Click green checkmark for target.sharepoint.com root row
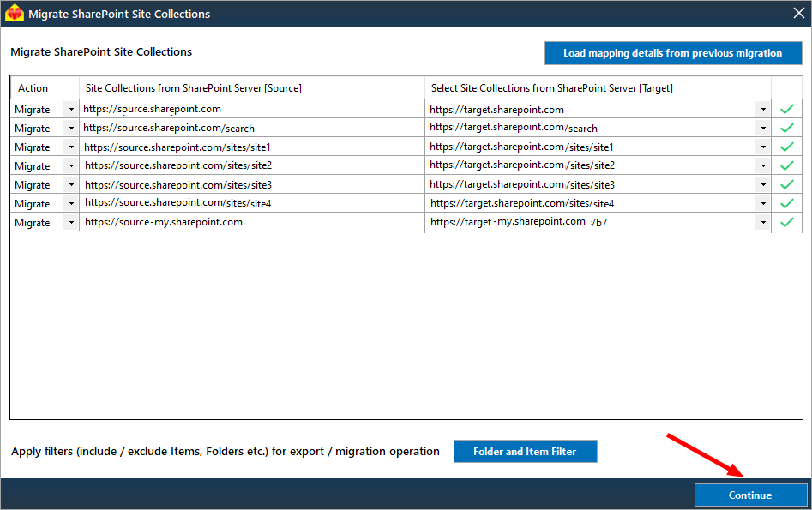This screenshot has height=510, width=812. click(786, 109)
